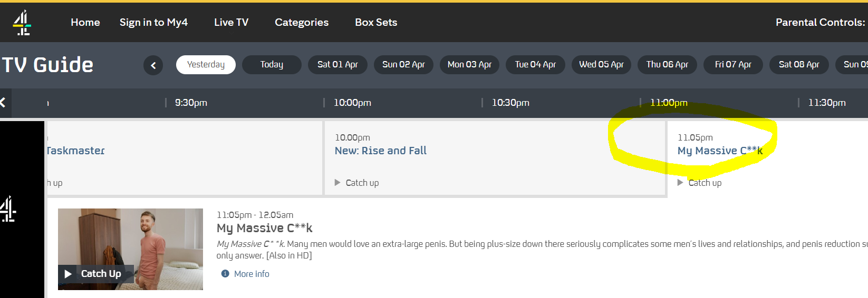Viewport: 868px width, 298px height.
Task: Select the Today date tab
Action: pos(272,65)
